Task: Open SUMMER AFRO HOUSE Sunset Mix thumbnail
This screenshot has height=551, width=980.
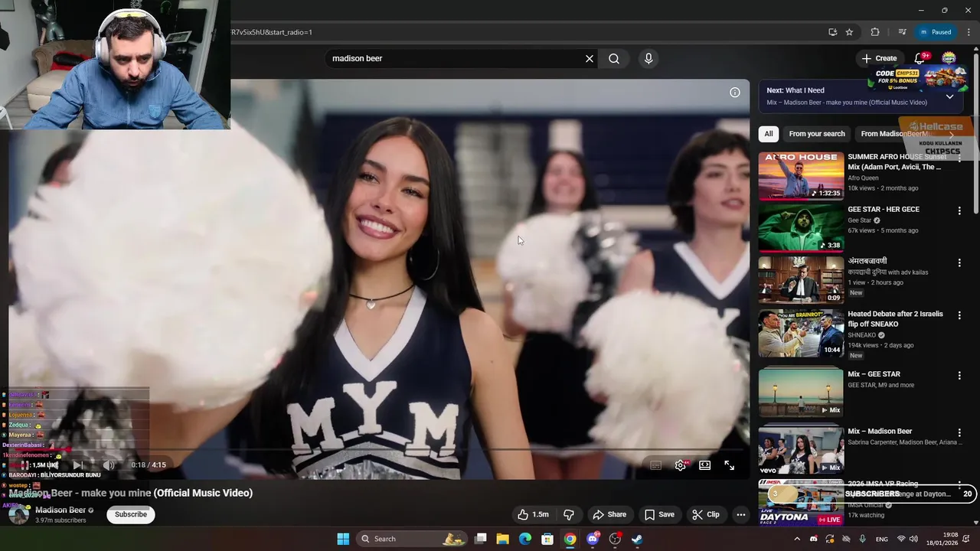Action: [801, 176]
